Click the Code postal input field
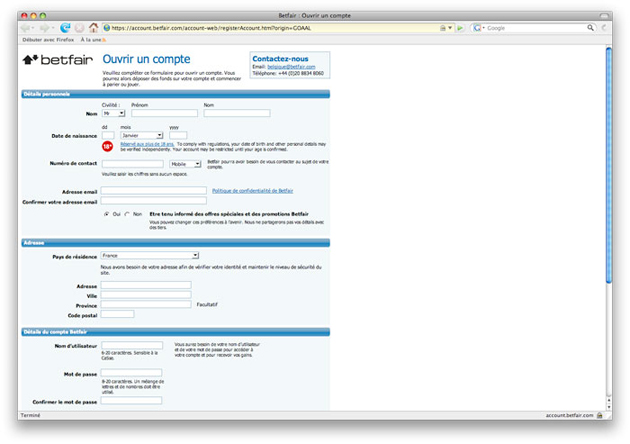The width and height of the screenshot is (630, 444). [x=117, y=314]
